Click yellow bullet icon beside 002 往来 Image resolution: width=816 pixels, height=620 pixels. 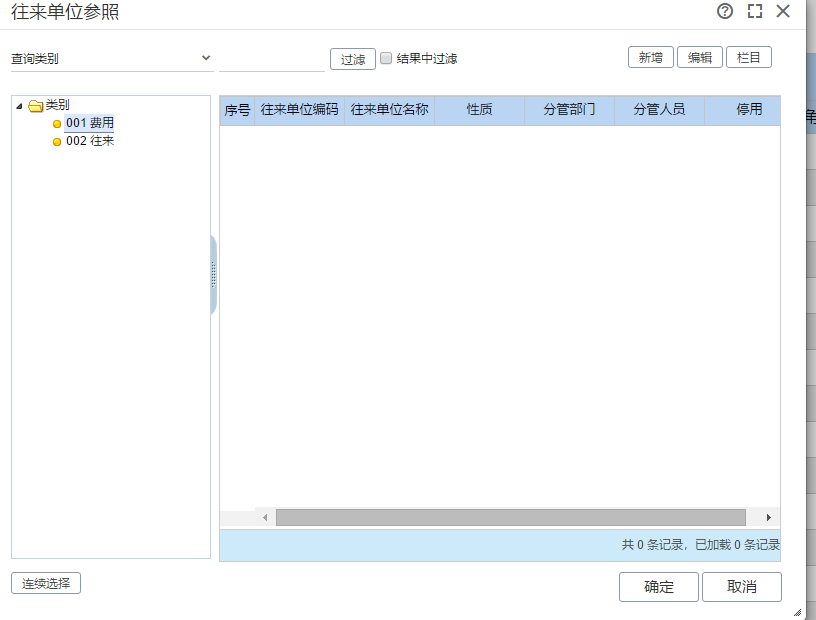[57, 142]
